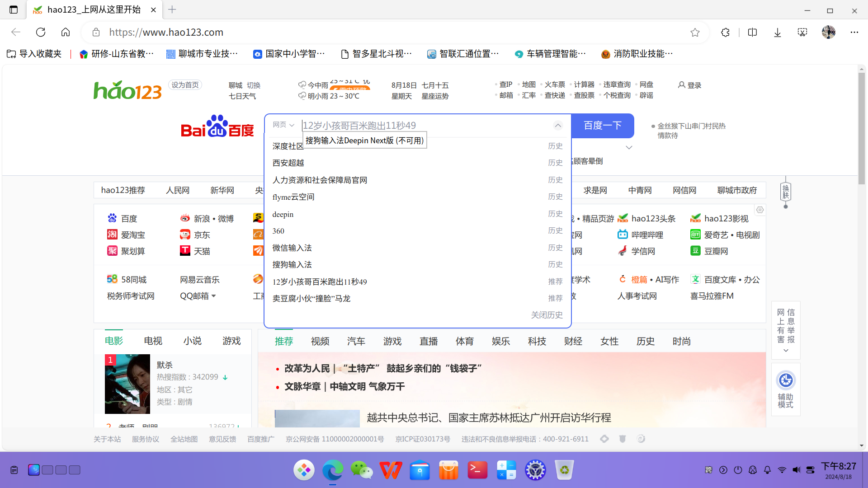Viewport: 868px width, 488px height.
Task: Click the 百度一下 search button
Action: pos(603,126)
